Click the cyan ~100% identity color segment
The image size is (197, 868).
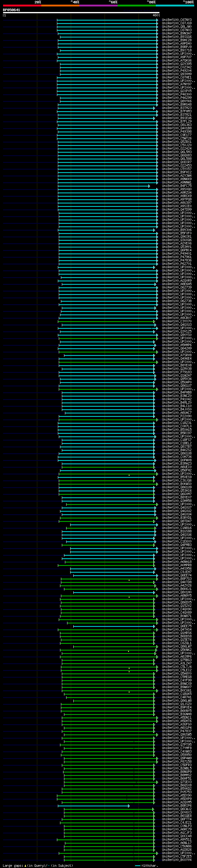point(175,6)
